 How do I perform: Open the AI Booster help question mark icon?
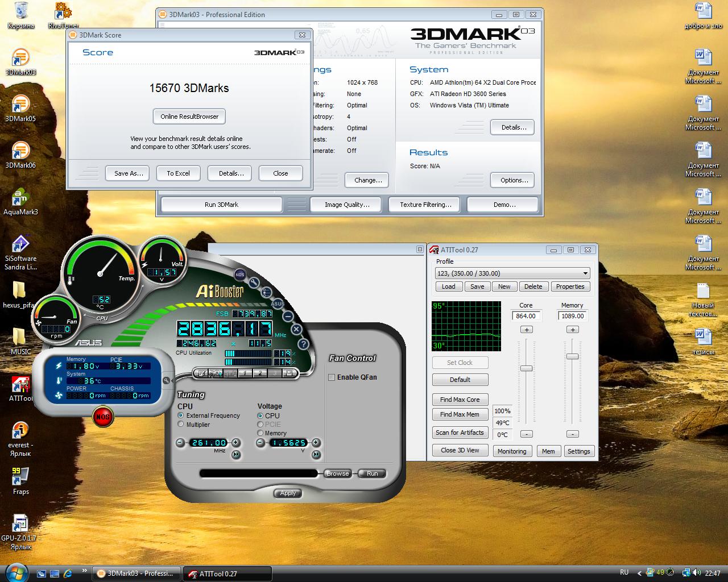[x=303, y=344]
